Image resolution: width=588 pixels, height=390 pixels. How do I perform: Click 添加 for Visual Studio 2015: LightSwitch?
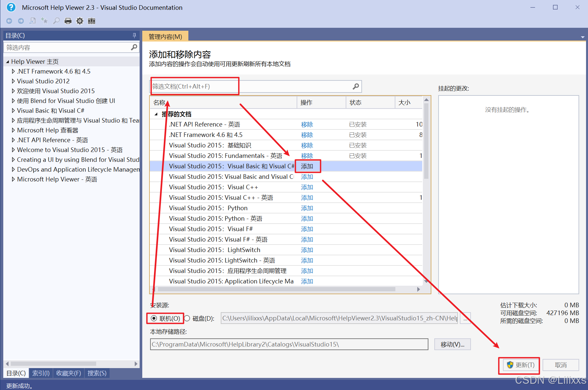307,250
